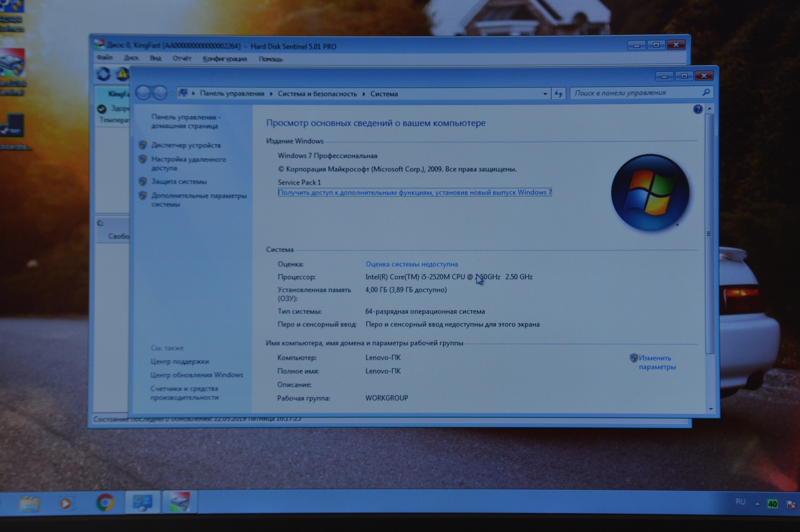Open Файл menu in Hard Disk Sentinel
The image size is (800, 532).
coord(104,58)
